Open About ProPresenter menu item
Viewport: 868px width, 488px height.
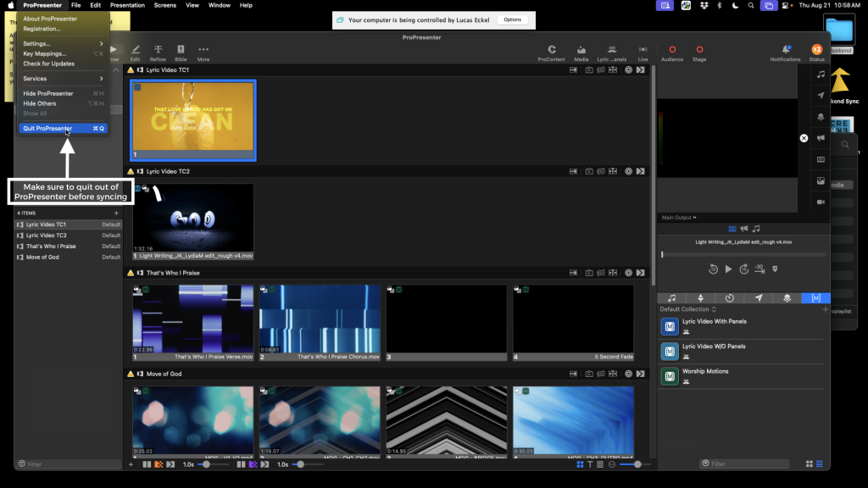click(50, 19)
